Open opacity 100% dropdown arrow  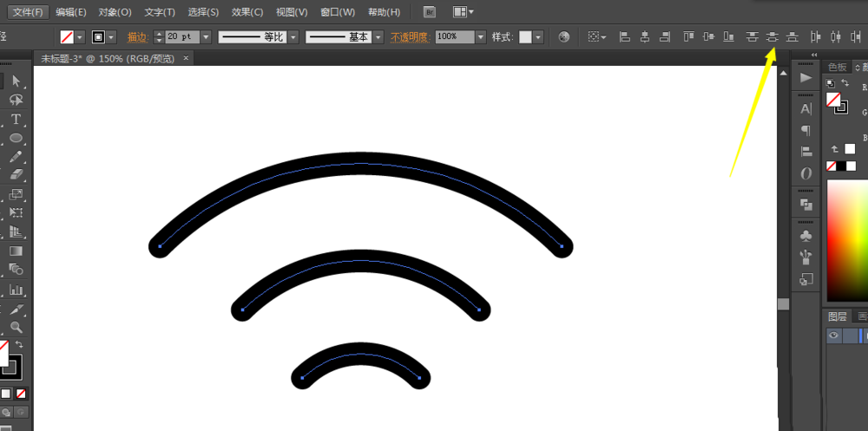pyautogui.click(x=481, y=37)
